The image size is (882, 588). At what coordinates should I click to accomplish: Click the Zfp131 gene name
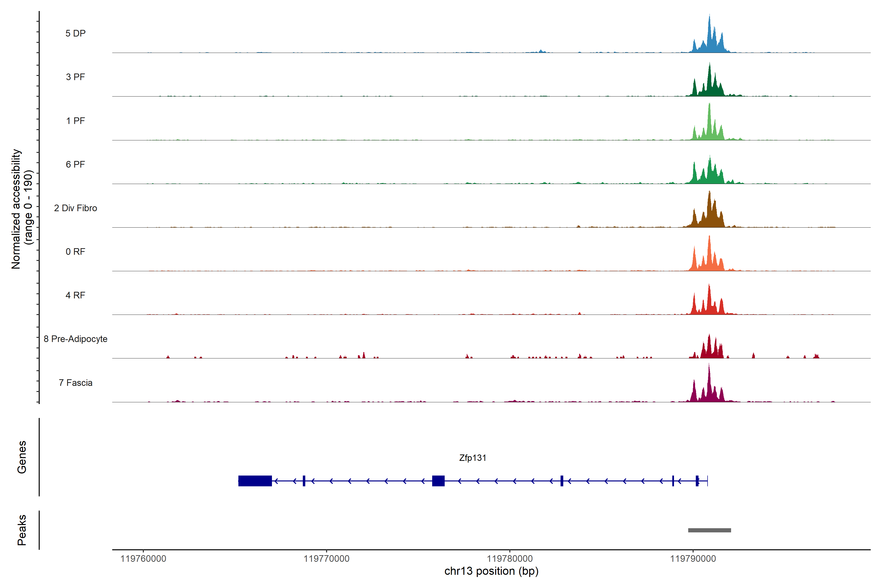click(x=473, y=458)
